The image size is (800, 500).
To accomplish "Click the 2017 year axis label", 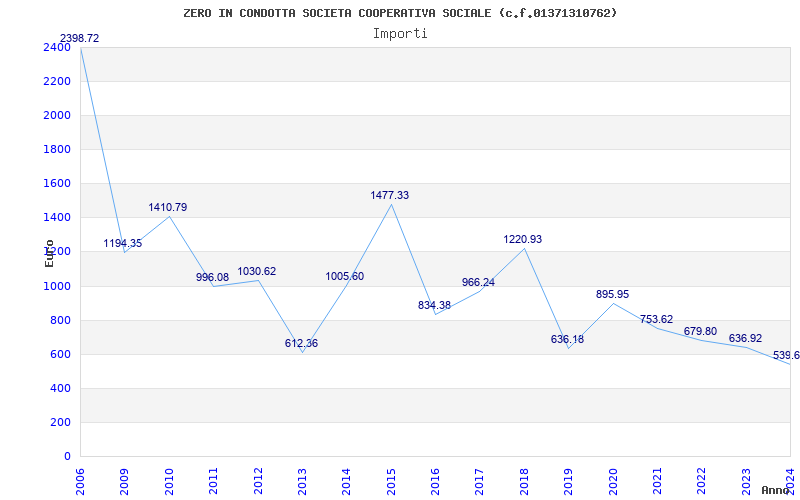I will coord(480,481).
